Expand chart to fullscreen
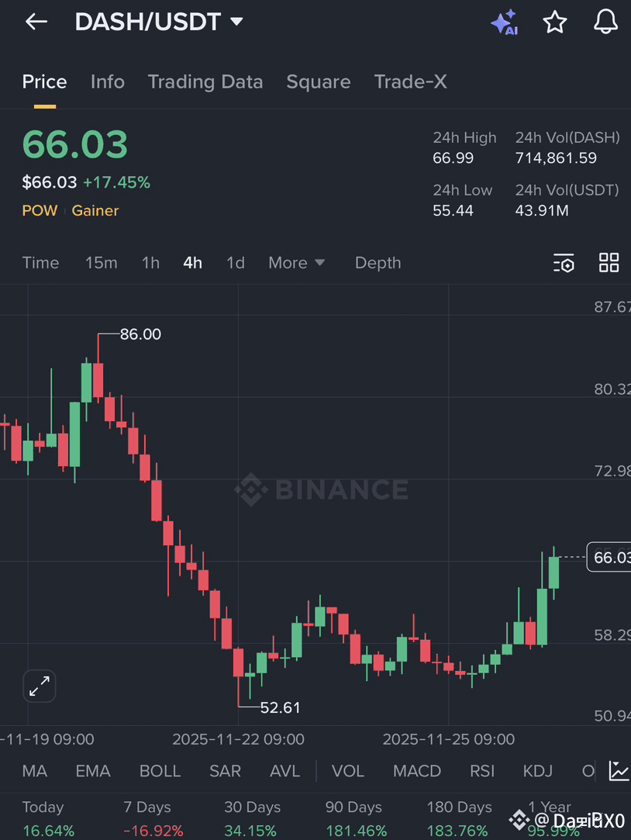This screenshot has height=840, width=631. (x=40, y=686)
